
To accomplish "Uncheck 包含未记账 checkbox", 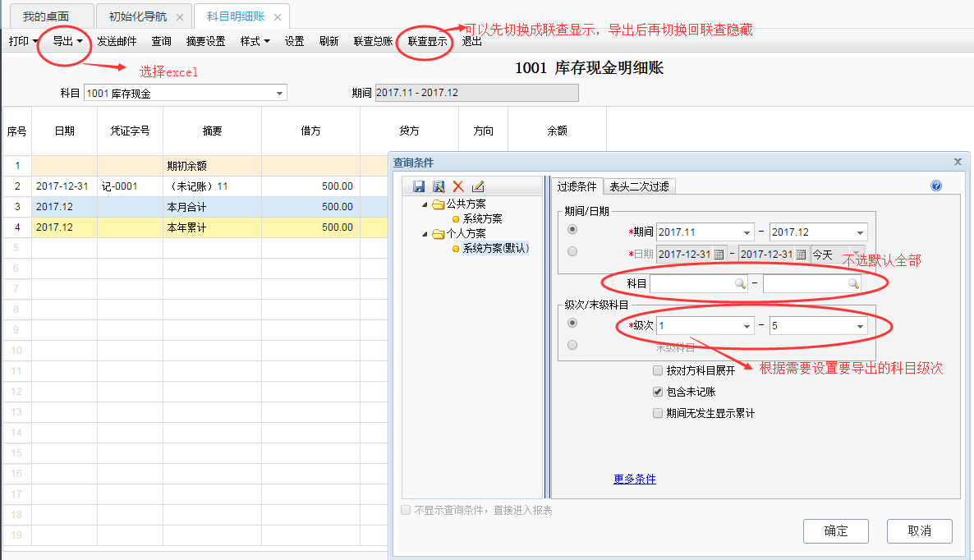I will [x=658, y=392].
